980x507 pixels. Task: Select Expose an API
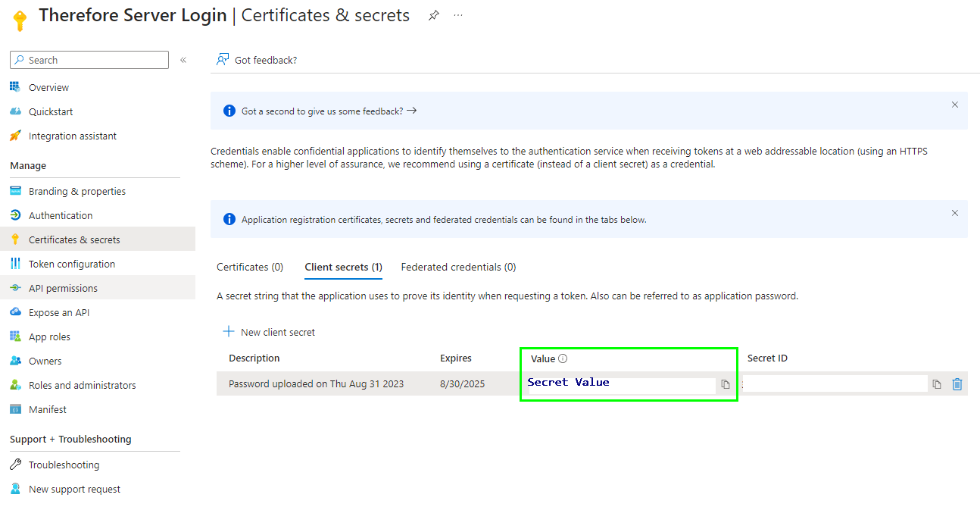tap(58, 312)
